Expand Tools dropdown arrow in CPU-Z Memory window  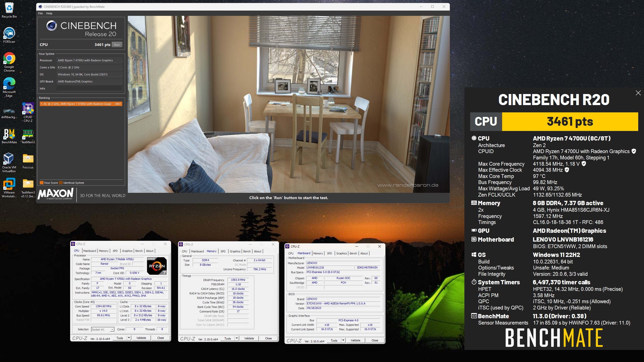click(237, 338)
